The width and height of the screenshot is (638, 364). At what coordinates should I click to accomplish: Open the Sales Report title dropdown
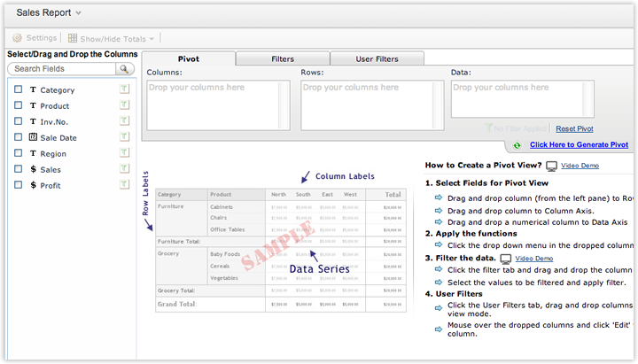(78, 13)
